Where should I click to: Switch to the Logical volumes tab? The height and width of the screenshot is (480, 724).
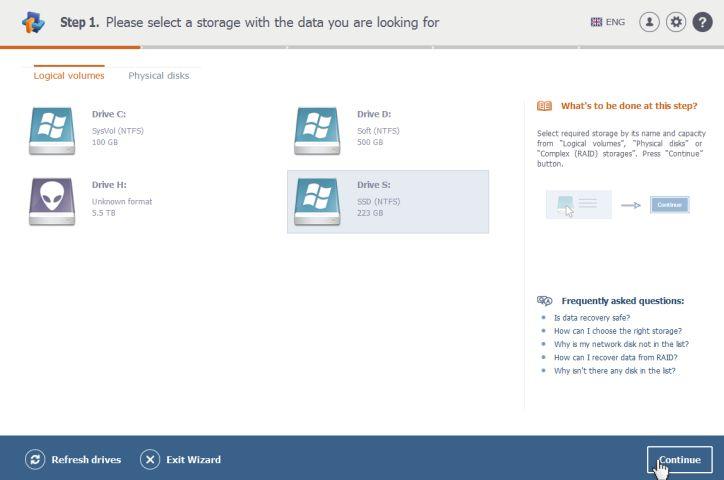click(69, 75)
